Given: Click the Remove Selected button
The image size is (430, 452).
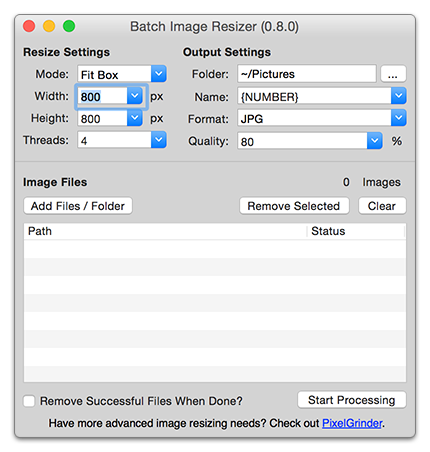Looking at the screenshot, I should pos(294,206).
